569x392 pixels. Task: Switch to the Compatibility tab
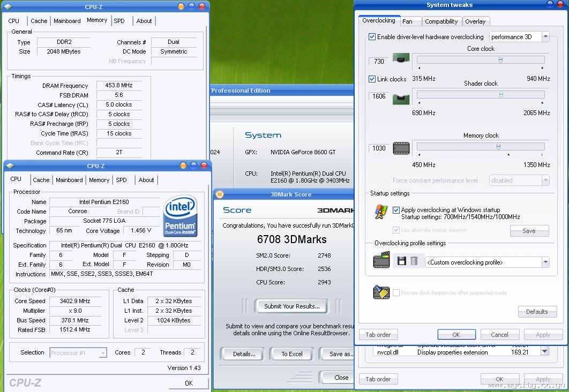[441, 21]
